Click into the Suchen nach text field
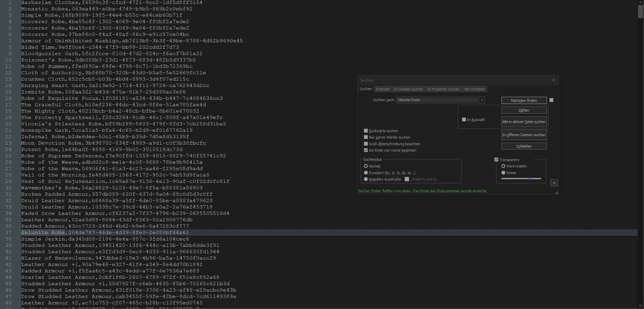The height and width of the screenshot is (309, 644). [x=437, y=100]
